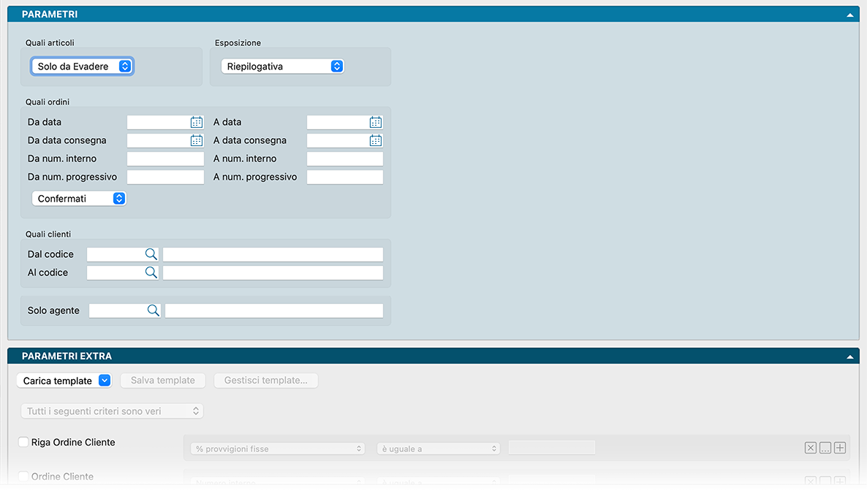Open Riepilogativa esposizione dropdown
The image size is (867, 504).
[282, 66]
